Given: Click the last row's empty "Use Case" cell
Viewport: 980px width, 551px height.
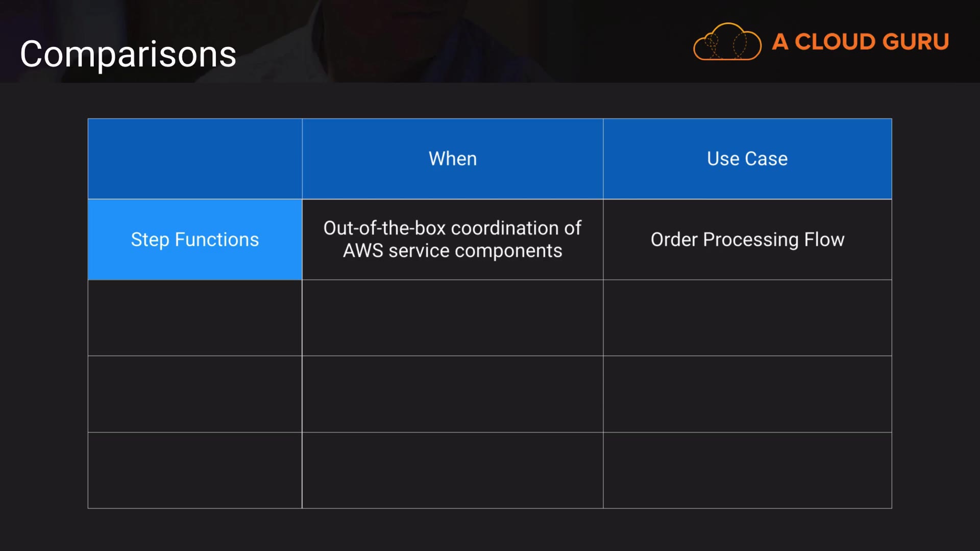Looking at the screenshot, I should [747, 470].
